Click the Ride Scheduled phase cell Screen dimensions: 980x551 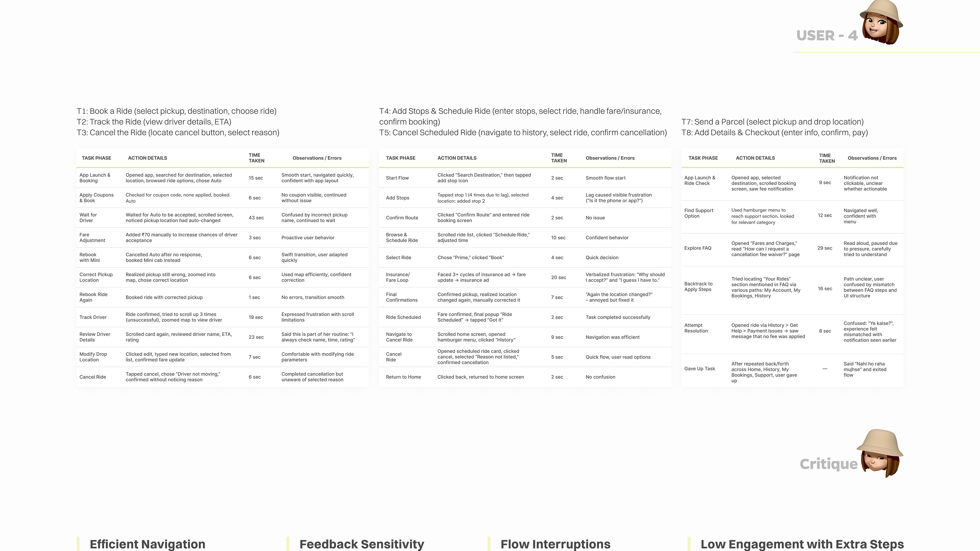[403, 317]
